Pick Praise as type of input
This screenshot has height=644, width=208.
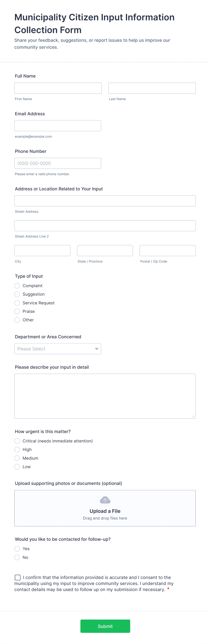pyautogui.click(x=17, y=311)
